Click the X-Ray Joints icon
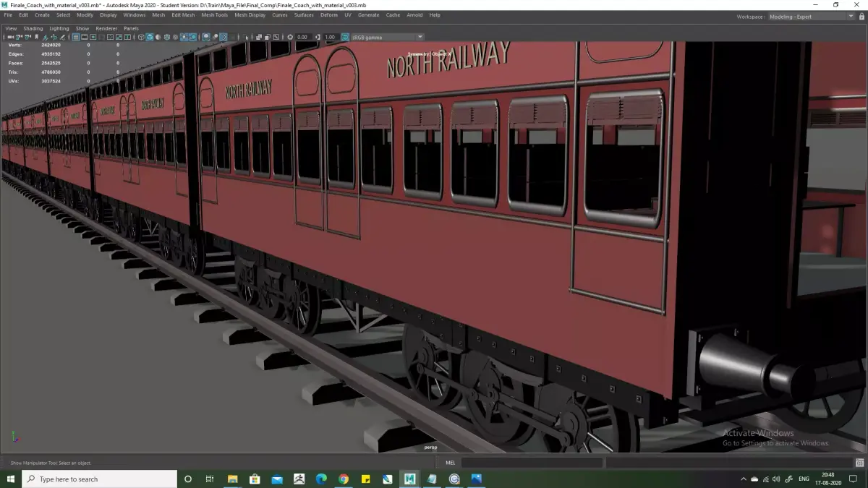Image resolution: width=868 pixels, height=488 pixels. [276, 37]
